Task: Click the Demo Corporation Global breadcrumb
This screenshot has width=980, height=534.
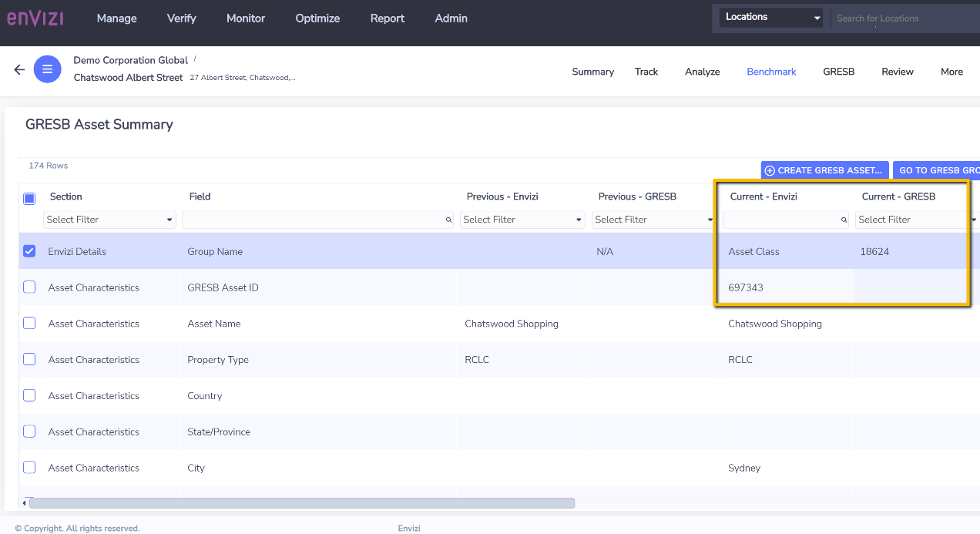Action: [x=131, y=60]
